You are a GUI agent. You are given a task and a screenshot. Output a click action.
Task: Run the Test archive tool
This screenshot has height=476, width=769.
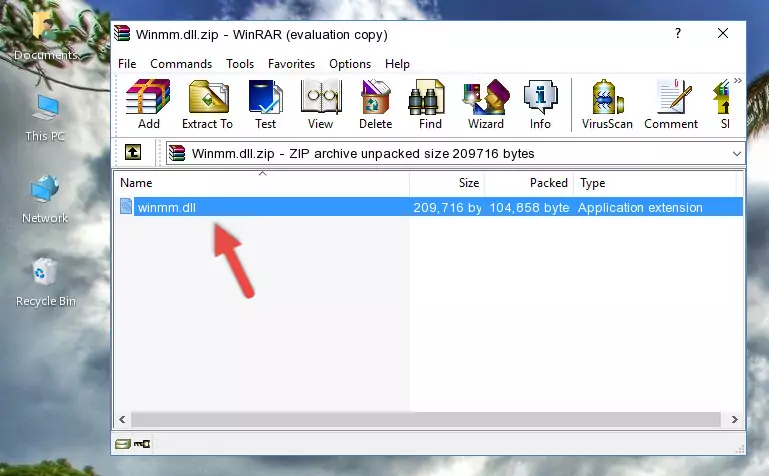tap(265, 104)
